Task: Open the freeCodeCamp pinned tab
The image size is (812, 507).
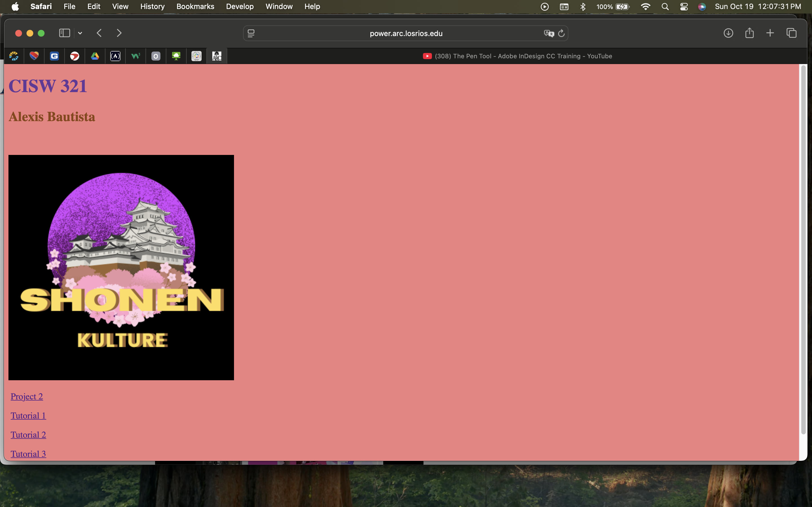Action: 115,56
